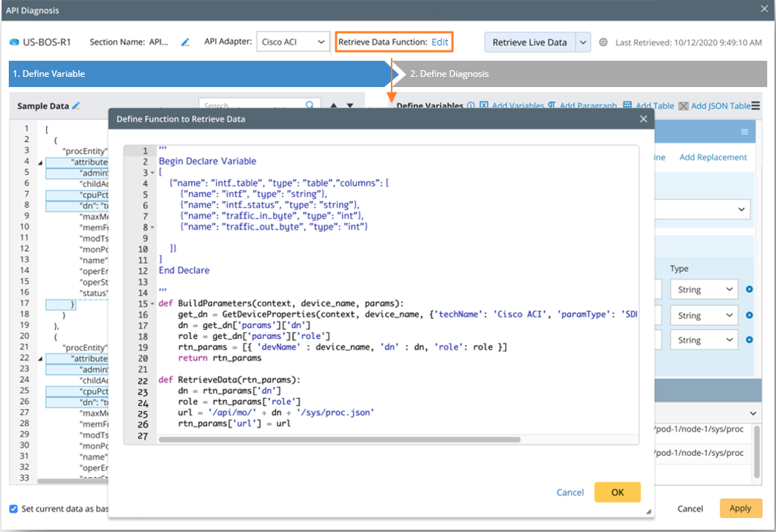Click the pencil icon beside Section Name
This screenshot has height=532, width=776.
(186, 42)
